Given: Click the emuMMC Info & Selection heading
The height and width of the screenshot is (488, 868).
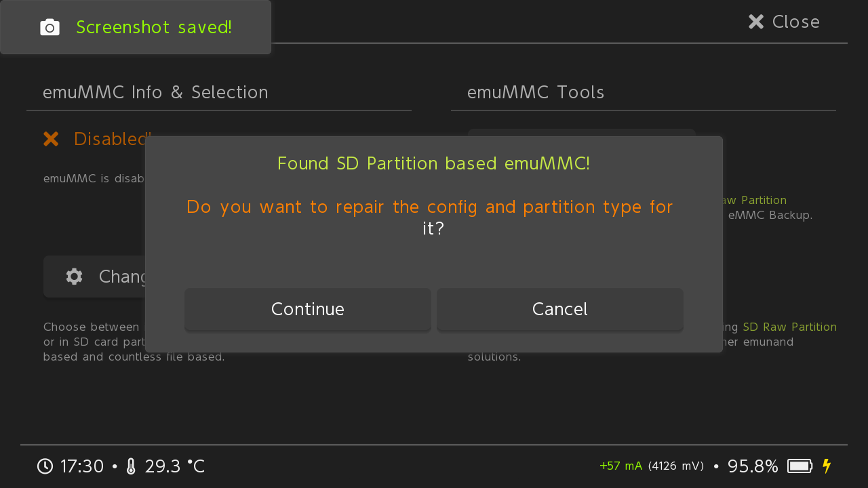Looking at the screenshot, I should (x=155, y=92).
